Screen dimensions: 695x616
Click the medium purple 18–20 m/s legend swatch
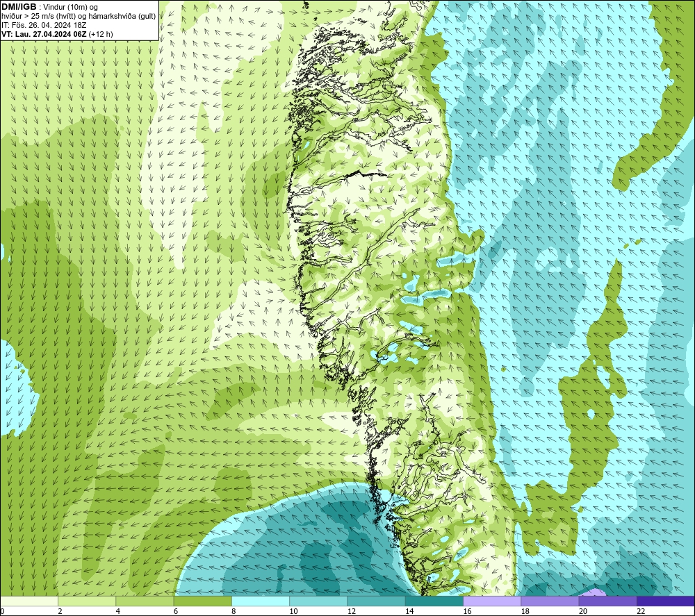[550, 601]
